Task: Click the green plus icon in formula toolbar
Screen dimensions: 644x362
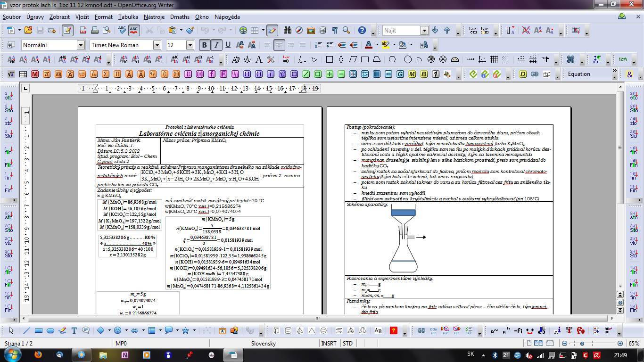Action: coord(330,74)
